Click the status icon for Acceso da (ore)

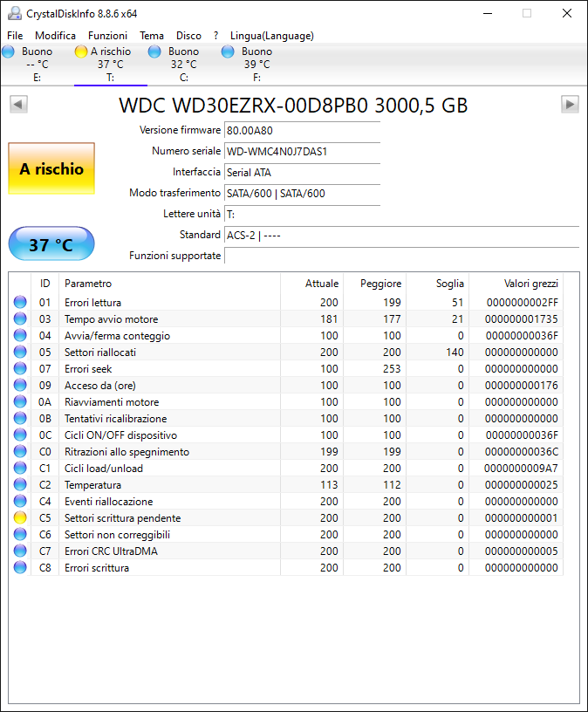[x=20, y=385]
